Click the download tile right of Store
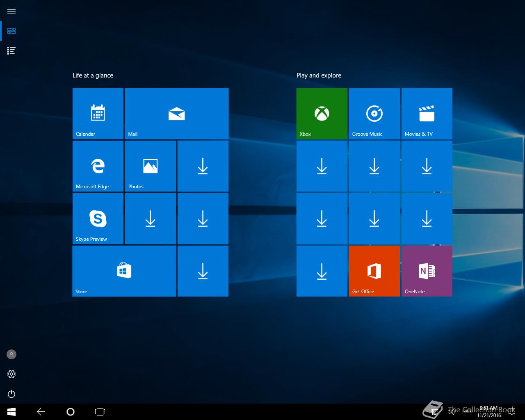Viewport: 525px width, 420px height. [x=203, y=271]
